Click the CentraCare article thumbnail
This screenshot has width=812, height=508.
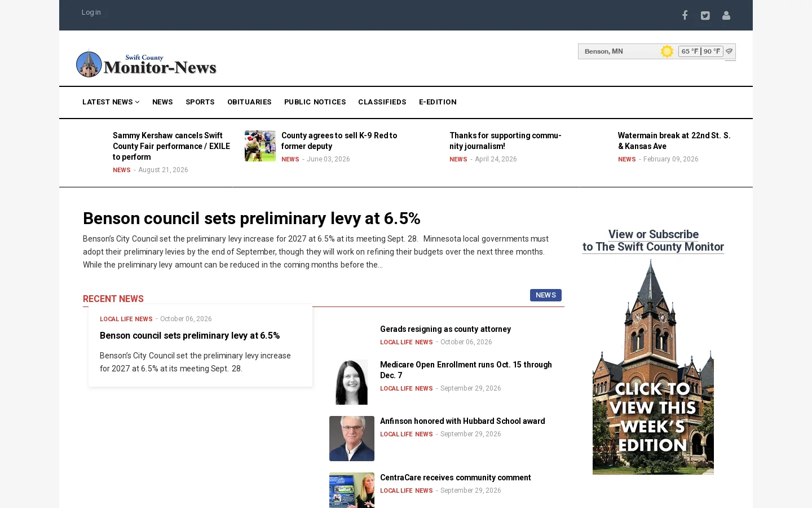(x=352, y=490)
